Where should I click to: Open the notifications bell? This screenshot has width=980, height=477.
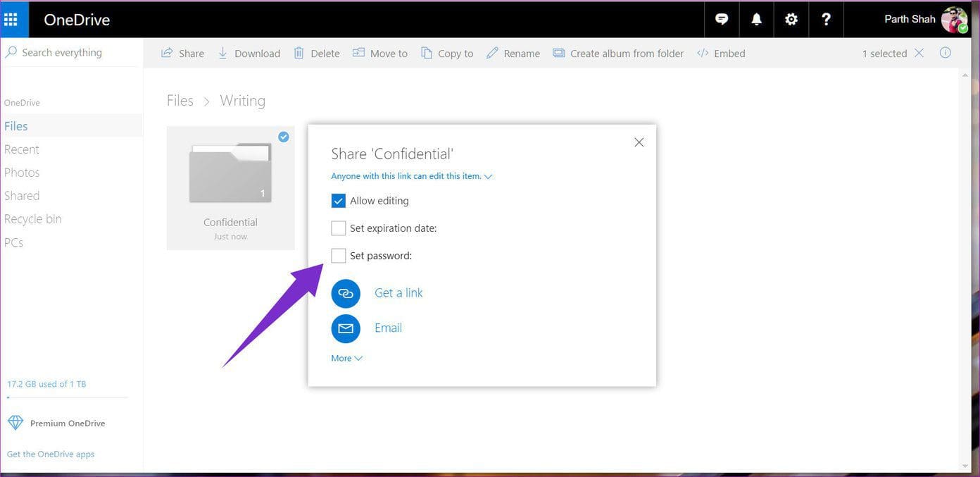point(756,19)
